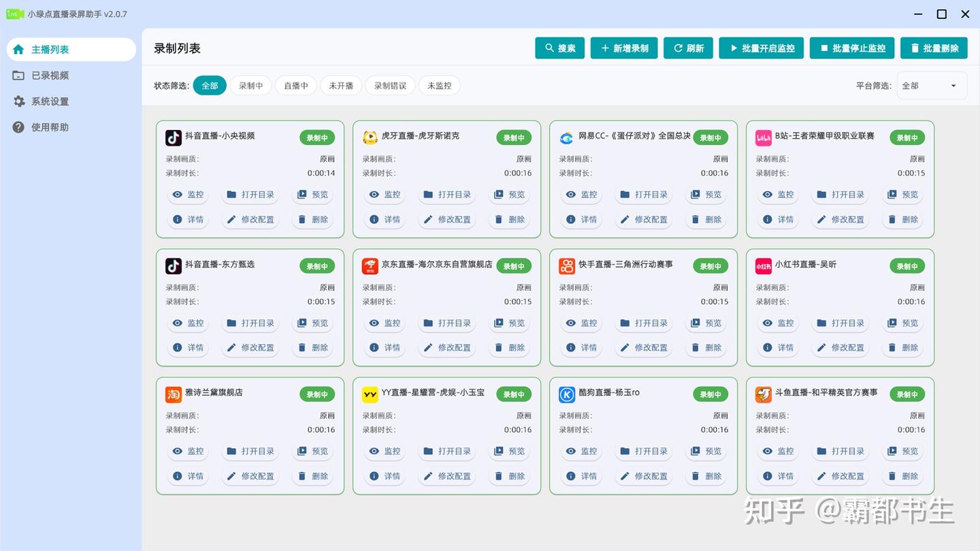The height and width of the screenshot is (551, 980).
Task: Click the YY logo on YY直播 card
Action: pyautogui.click(x=370, y=394)
